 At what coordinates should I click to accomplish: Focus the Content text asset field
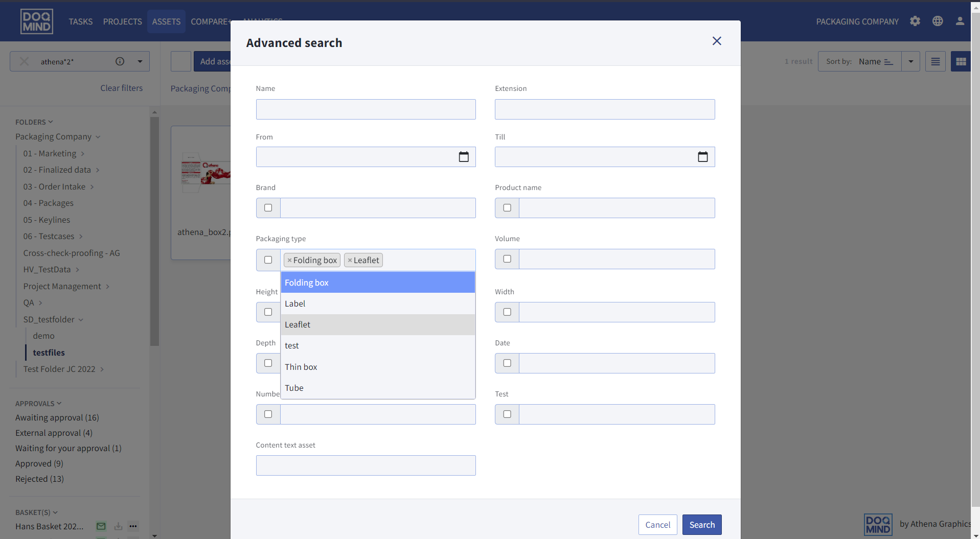tap(366, 465)
